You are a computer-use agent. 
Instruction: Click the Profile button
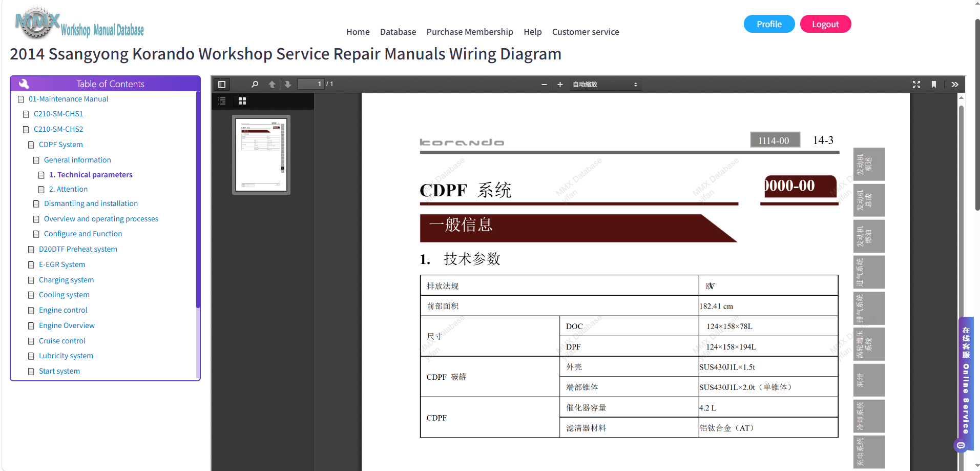769,24
